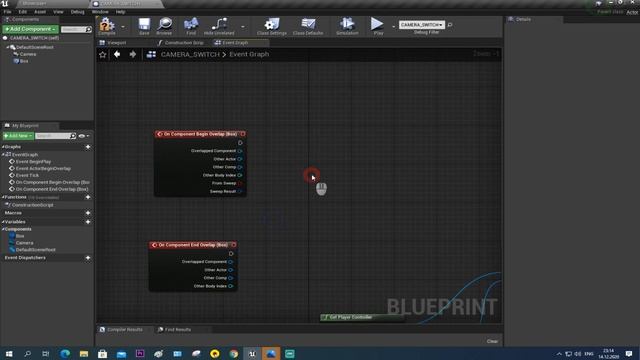Launch Microsoft Edge from the taskbar
The height and width of the screenshot is (360, 640).
[x=65, y=354]
